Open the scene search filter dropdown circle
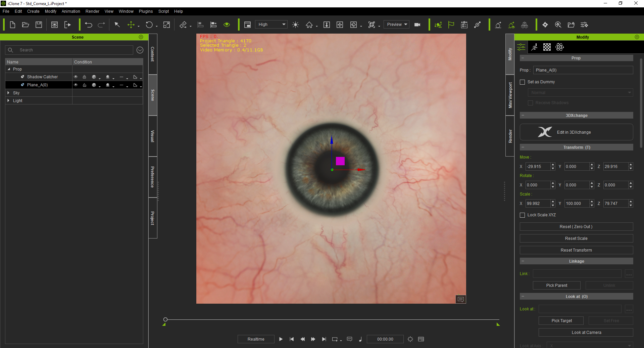This screenshot has width=644, height=348. click(140, 50)
